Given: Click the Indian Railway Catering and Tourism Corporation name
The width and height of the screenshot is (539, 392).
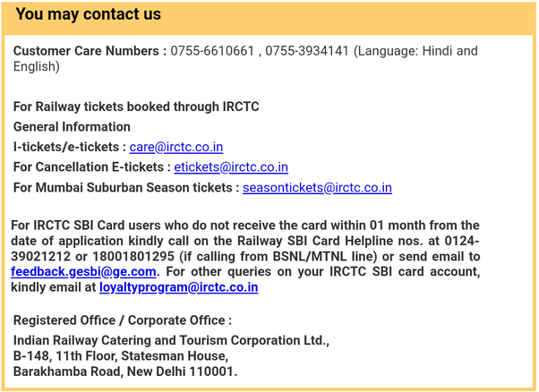Looking at the screenshot, I should (x=171, y=340).
